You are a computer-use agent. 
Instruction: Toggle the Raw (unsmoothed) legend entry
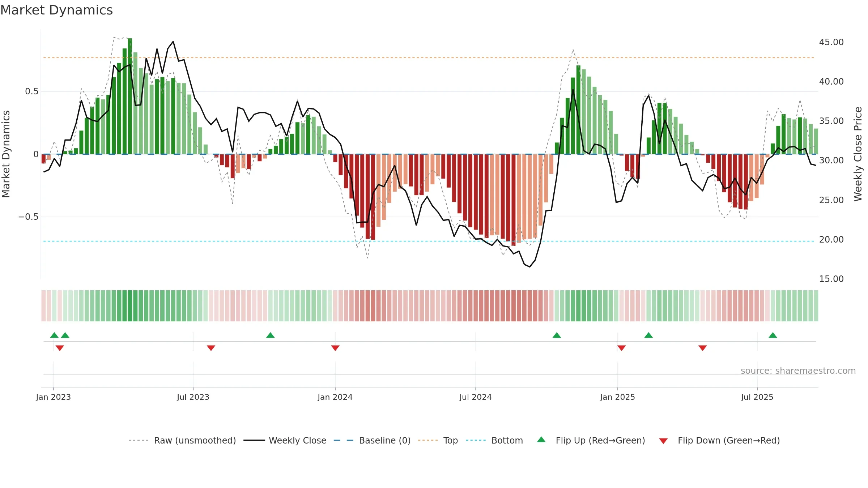point(182,440)
